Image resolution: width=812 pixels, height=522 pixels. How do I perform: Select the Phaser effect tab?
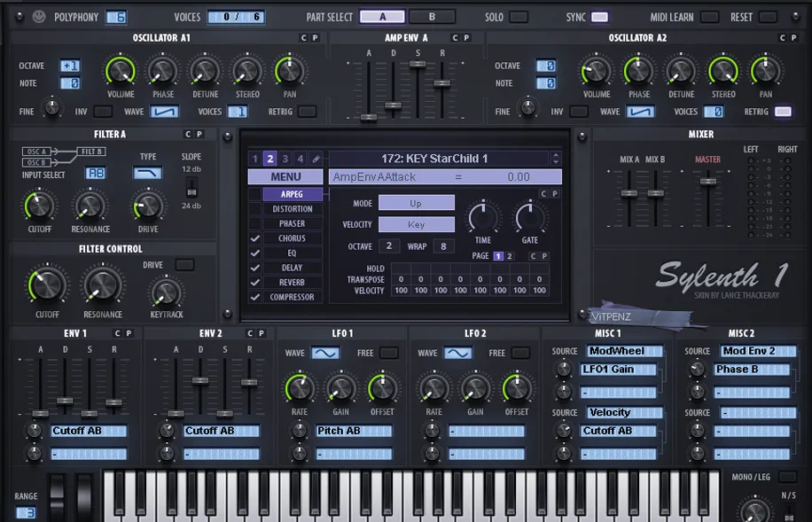pos(293,223)
